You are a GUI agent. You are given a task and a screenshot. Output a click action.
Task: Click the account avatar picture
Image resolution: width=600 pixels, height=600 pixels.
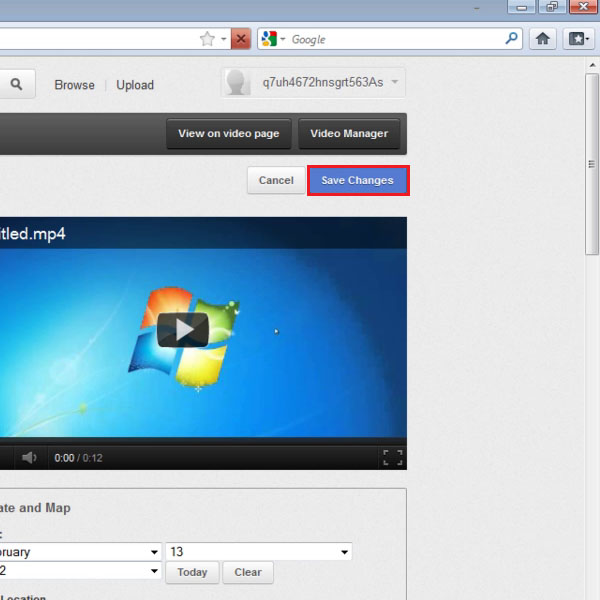237,83
